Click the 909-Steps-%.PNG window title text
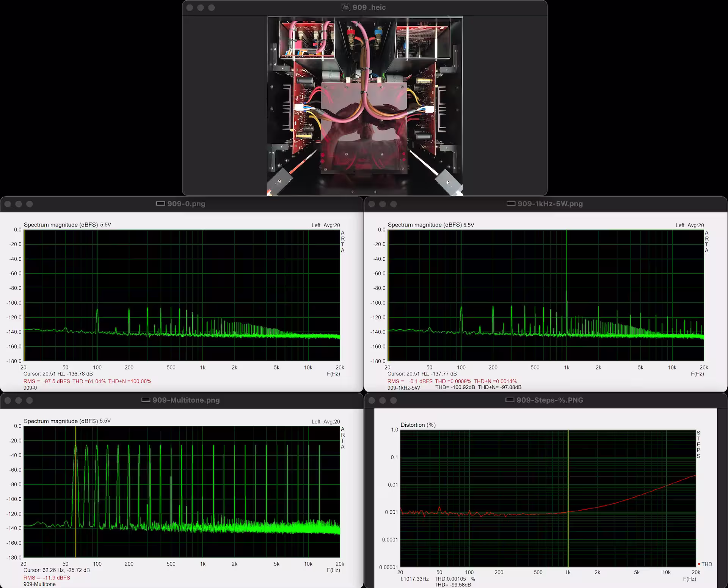 (549, 400)
